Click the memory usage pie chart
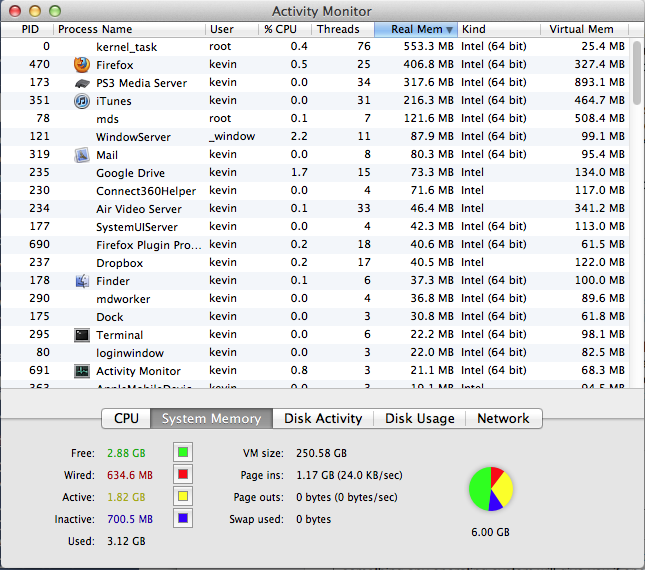The height and width of the screenshot is (570, 645). click(x=491, y=489)
